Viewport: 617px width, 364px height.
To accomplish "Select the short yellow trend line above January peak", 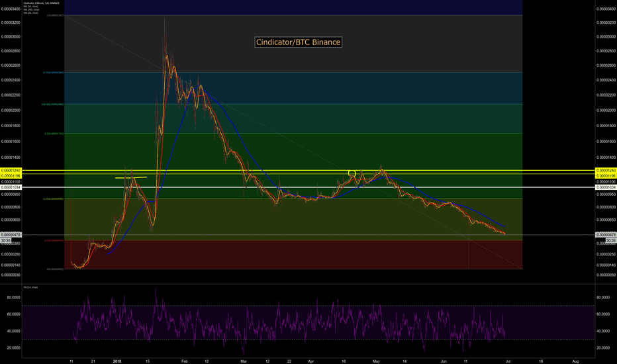I will point(131,177).
